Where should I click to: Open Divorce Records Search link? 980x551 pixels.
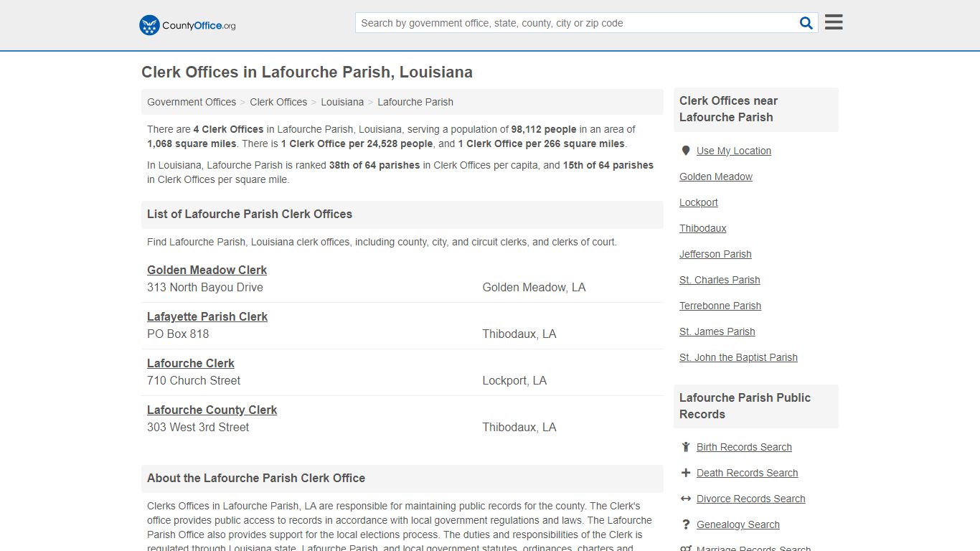[x=750, y=499]
